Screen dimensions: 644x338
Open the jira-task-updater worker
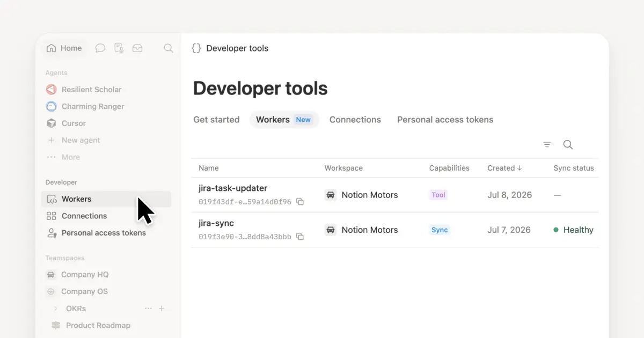click(x=233, y=188)
